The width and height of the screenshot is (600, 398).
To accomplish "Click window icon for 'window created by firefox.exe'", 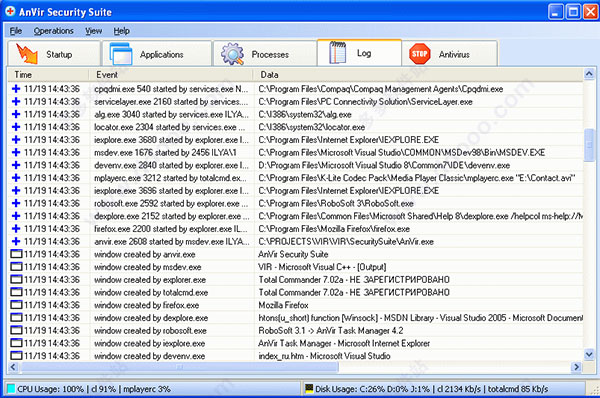I will click(16, 305).
